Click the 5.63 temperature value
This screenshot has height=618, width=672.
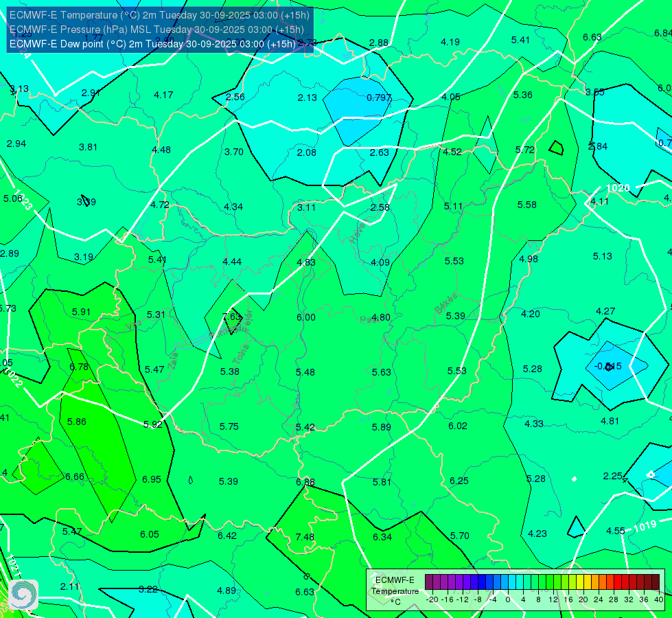click(382, 372)
